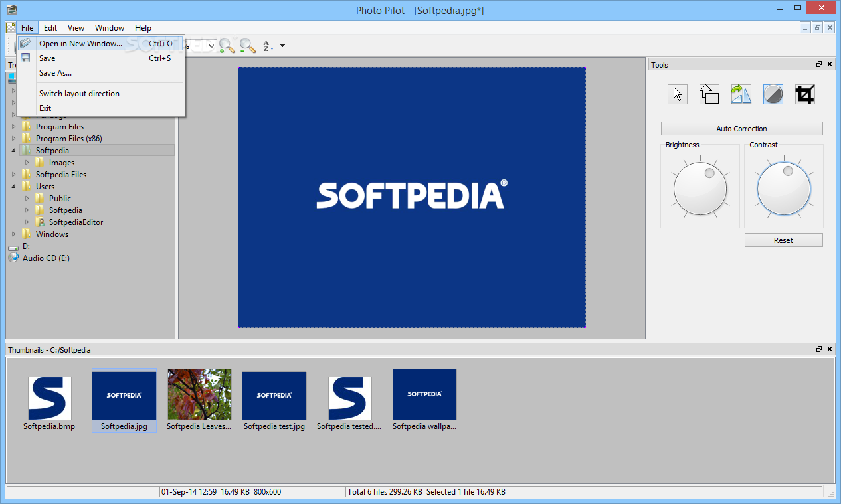Expand the SoftpediaEditor folder
This screenshot has height=504, width=841.
27,222
